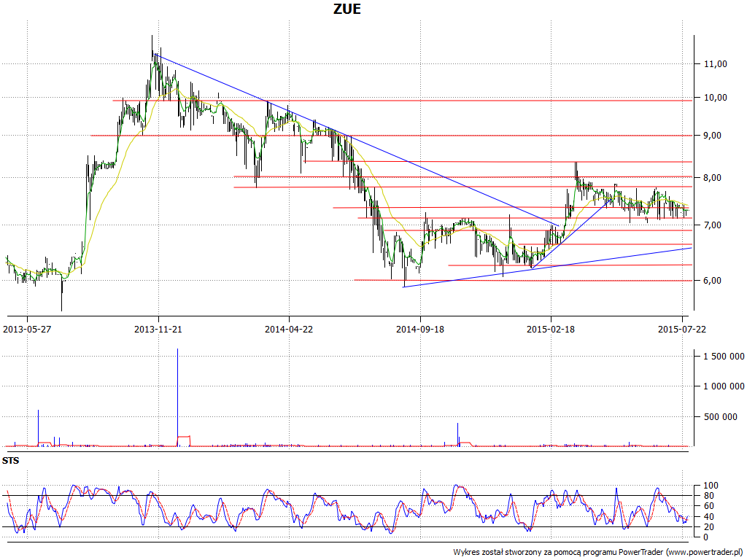
Task: Select the STS 80 scale label
Action: point(708,496)
